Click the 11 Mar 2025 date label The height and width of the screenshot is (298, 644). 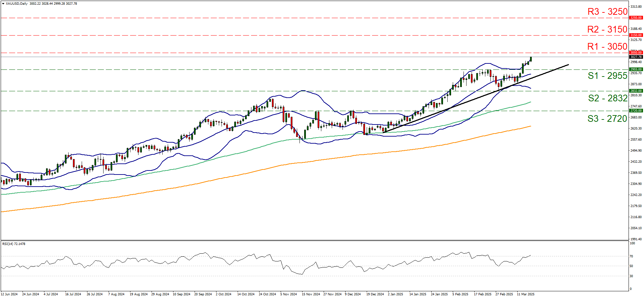[x=525, y=294]
